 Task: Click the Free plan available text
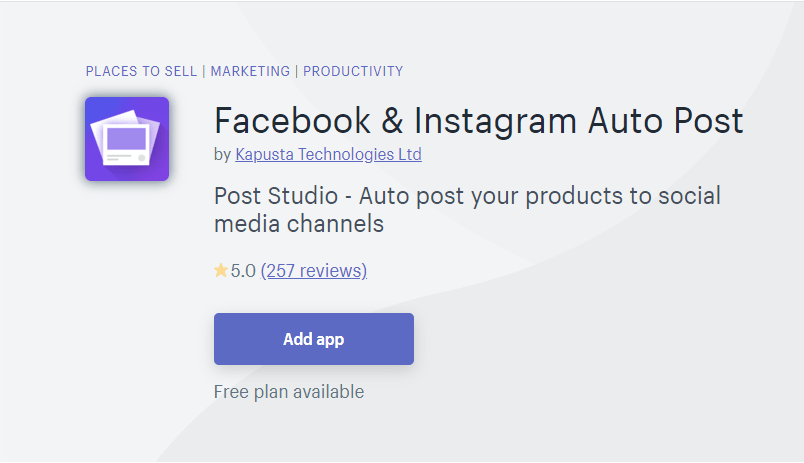(x=289, y=392)
